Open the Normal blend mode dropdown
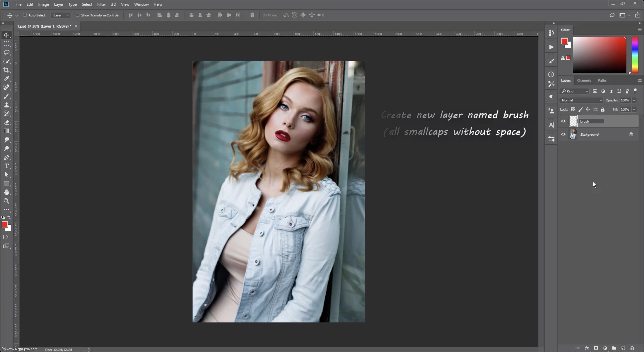The image size is (644, 352). pos(581,100)
